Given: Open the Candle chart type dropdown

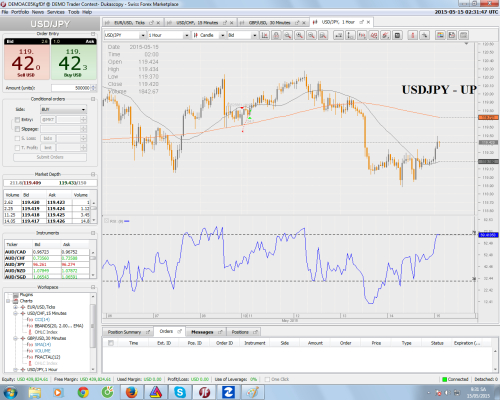Looking at the screenshot, I should [x=209, y=35].
